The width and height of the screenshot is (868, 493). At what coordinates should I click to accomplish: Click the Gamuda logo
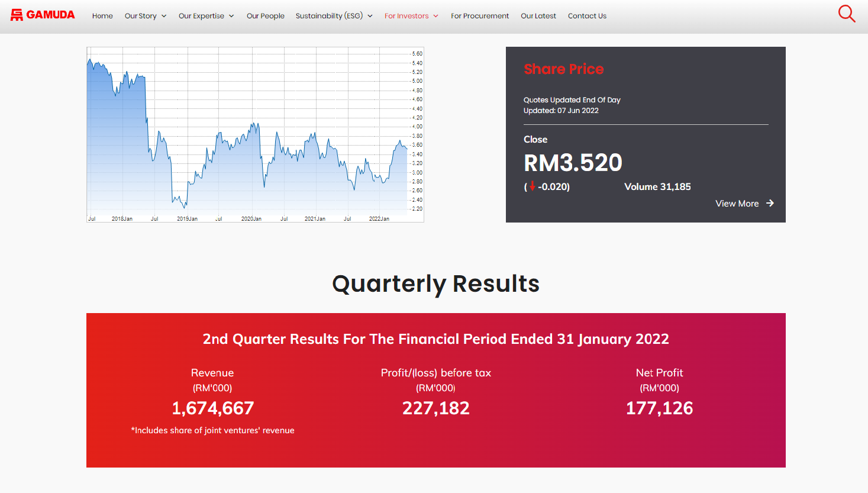click(x=43, y=15)
